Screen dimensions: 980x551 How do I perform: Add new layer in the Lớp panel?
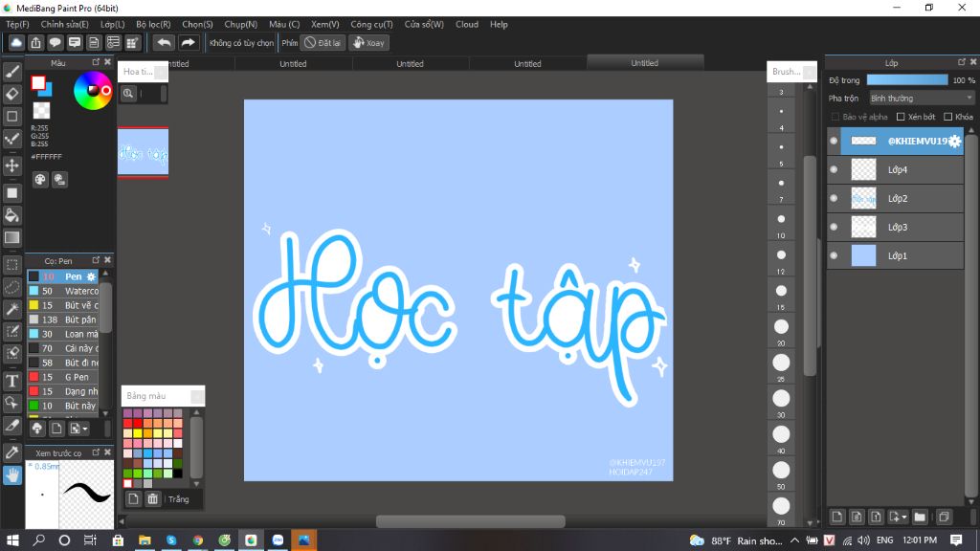click(836, 517)
